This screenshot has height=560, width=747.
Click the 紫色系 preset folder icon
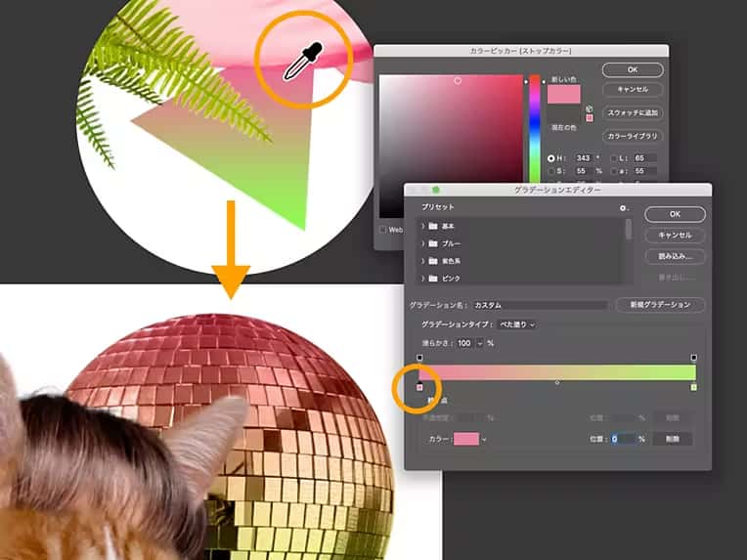pyautogui.click(x=433, y=261)
